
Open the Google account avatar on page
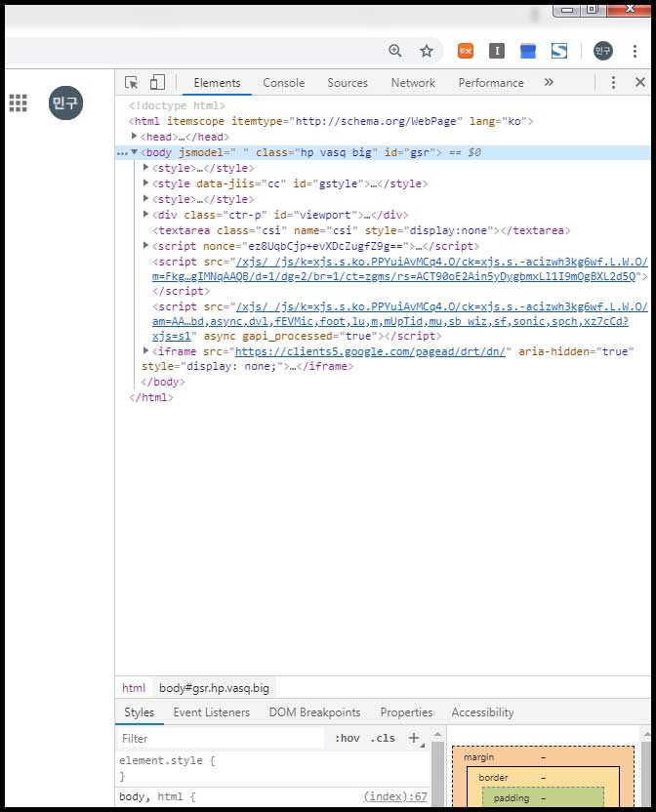click(65, 103)
